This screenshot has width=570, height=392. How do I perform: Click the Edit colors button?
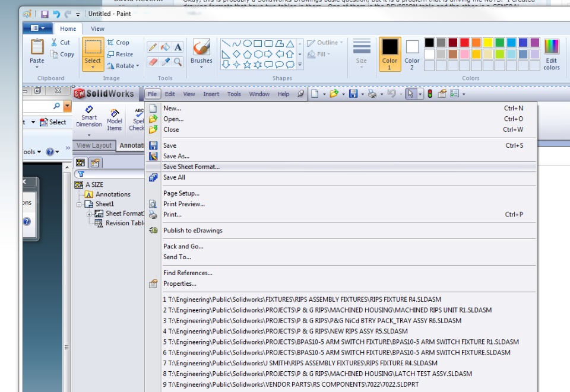click(552, 55)
